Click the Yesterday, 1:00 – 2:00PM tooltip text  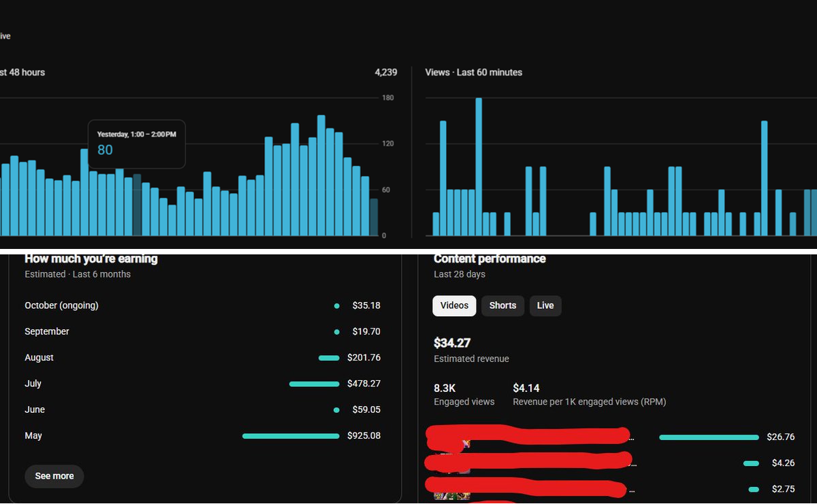(x=136, y=135)
